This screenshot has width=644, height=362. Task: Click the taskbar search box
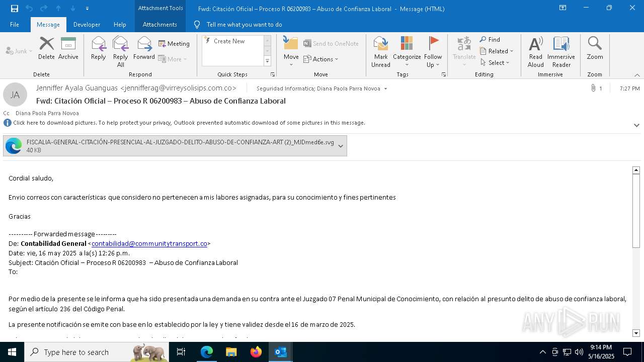(x=97, y=352)
